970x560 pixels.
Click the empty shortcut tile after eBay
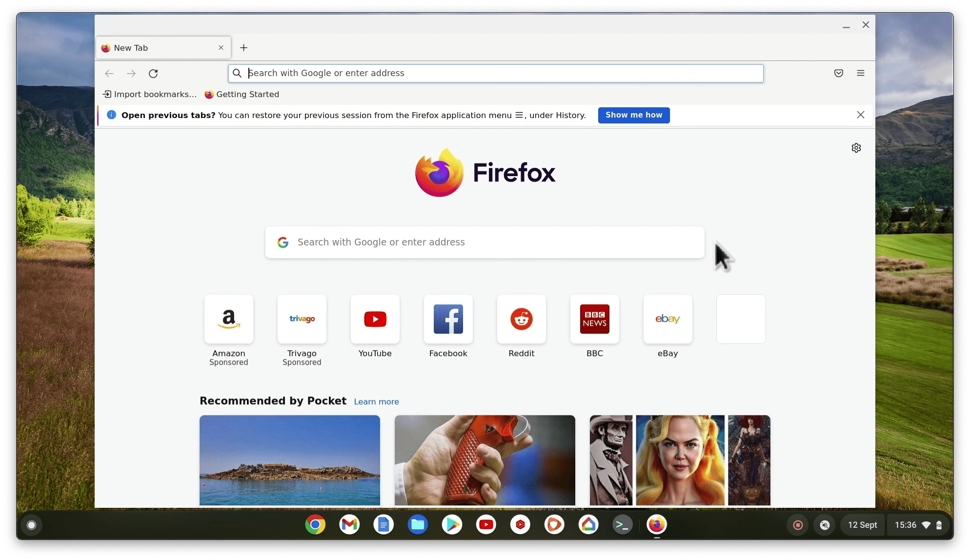coord(741,319)
